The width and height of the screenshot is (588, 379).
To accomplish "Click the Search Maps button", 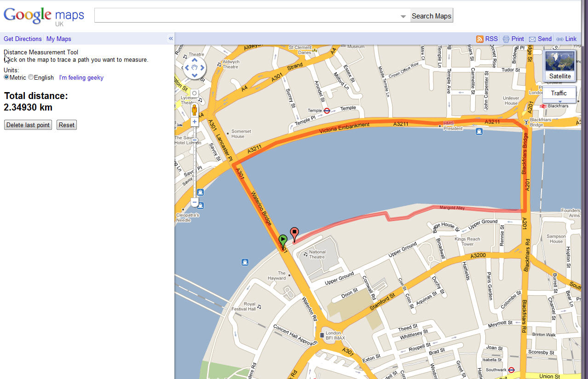I will click(431, 16).
